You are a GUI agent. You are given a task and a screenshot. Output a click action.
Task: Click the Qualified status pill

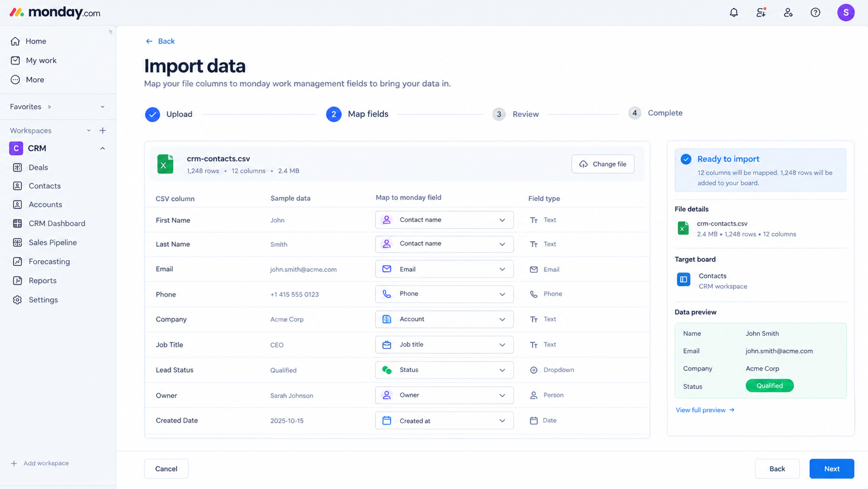[x=769, y=386]
